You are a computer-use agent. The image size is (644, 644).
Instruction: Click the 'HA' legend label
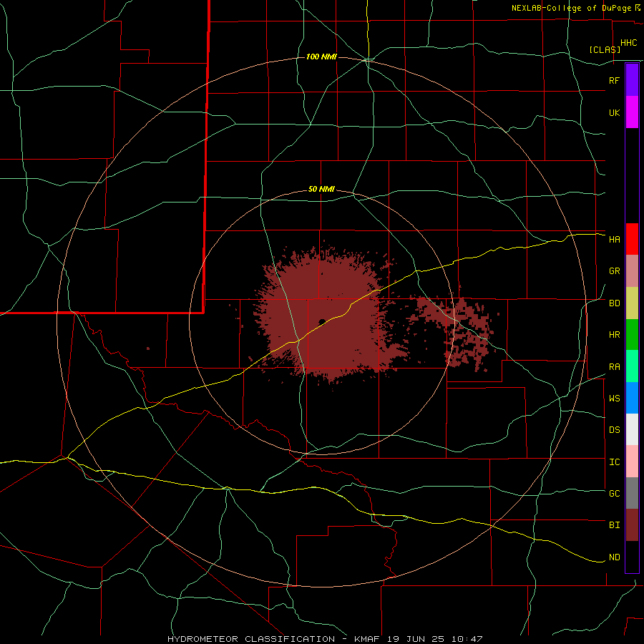pos(614,239)
